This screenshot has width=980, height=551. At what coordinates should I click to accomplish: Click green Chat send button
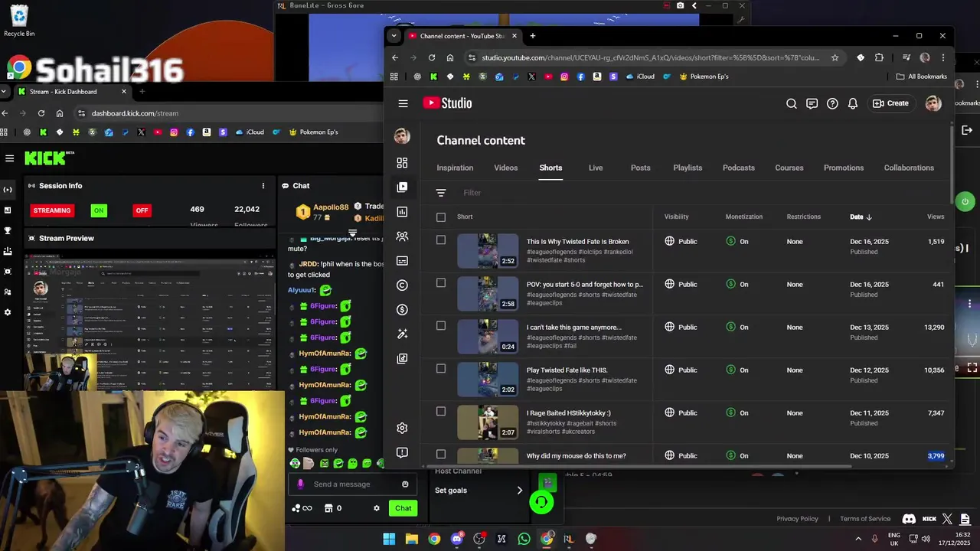[403, 508]
